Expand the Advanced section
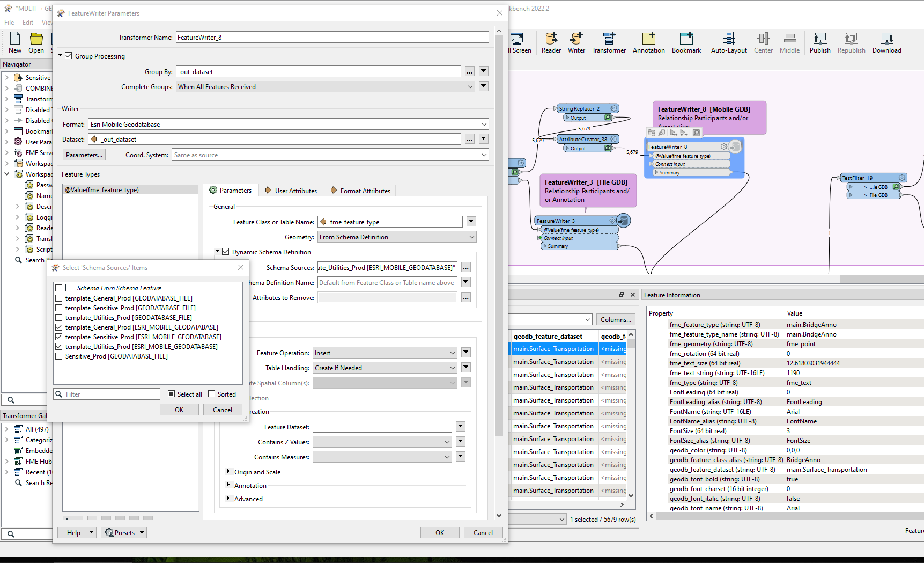This screenshot has height=563, width=924. click(x=228, y=499)
